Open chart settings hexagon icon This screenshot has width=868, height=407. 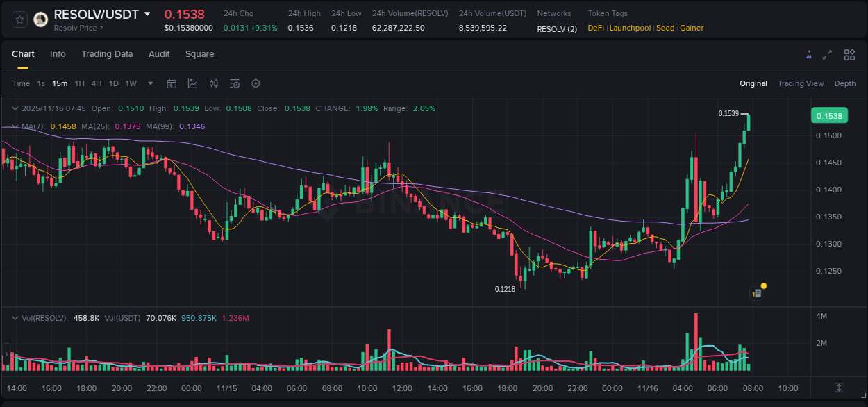256,83
